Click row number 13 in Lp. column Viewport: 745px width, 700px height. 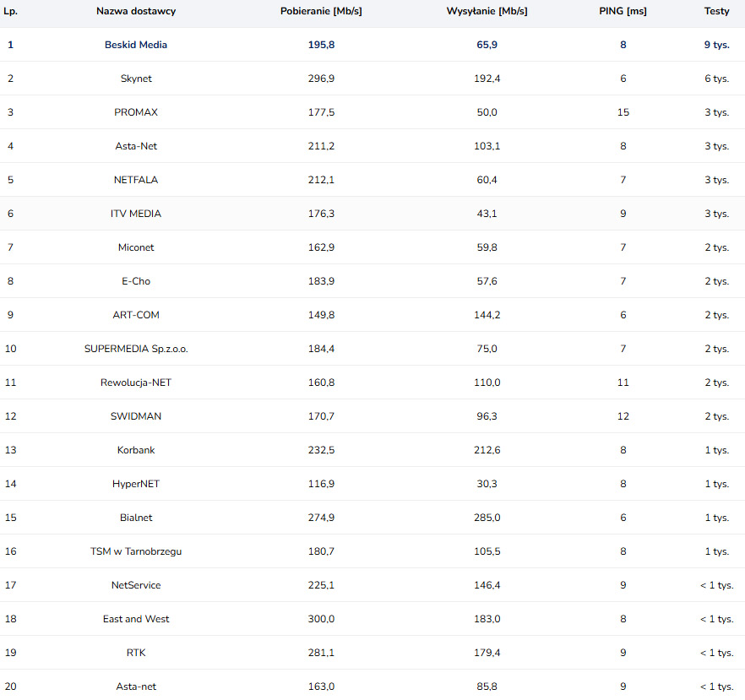point(10,450)
